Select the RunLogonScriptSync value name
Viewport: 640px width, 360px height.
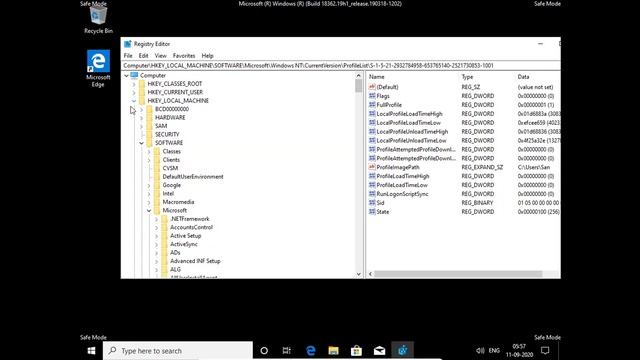[x=402, y=194]
